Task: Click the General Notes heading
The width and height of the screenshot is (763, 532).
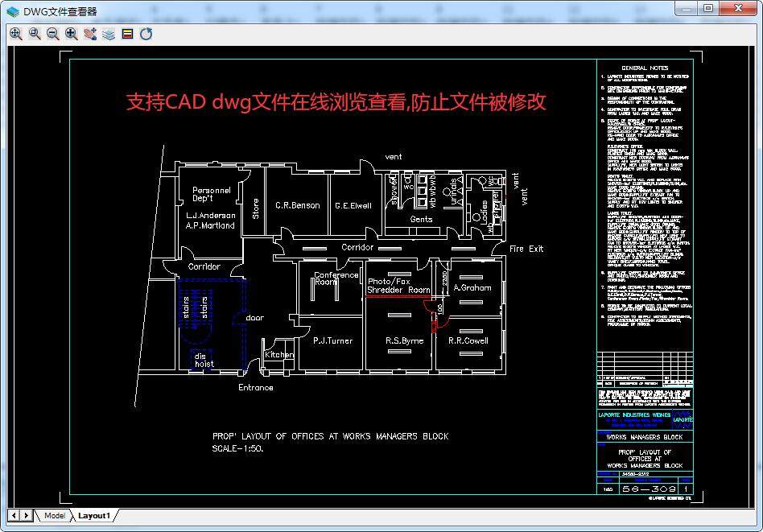Action: tap(645, 68)
